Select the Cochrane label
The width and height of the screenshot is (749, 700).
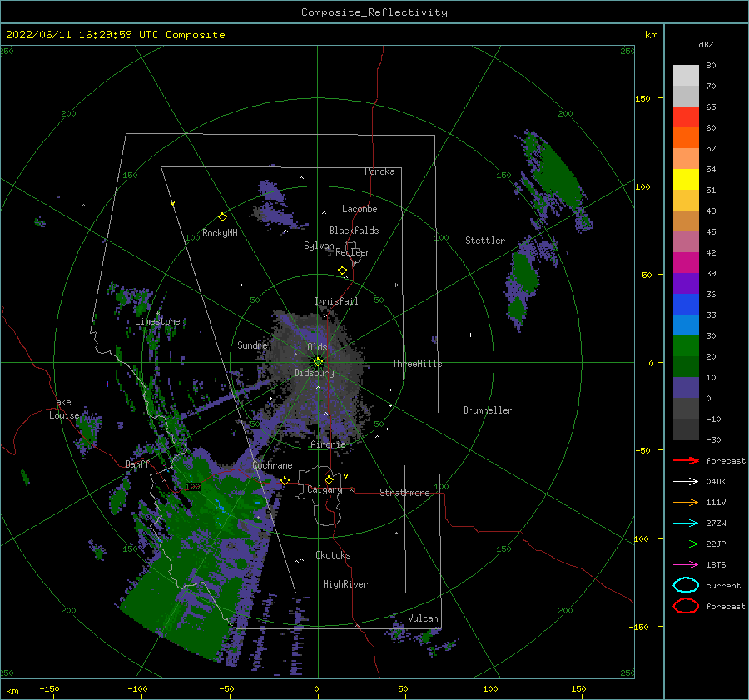(272, 465)
